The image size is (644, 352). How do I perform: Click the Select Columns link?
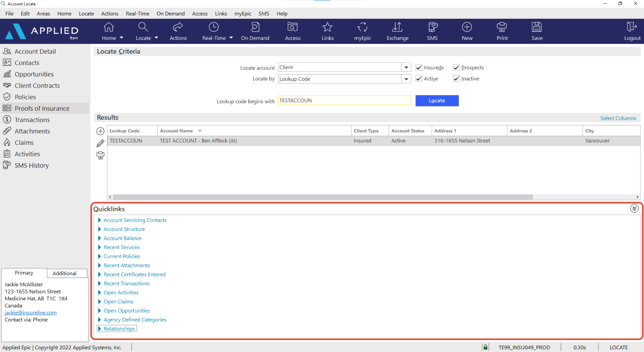point(618,118)
